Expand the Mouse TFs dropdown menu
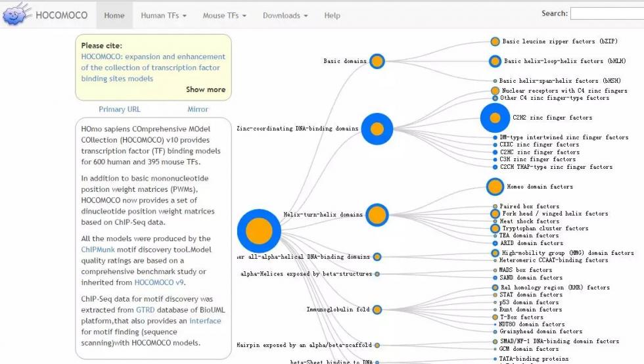 click(224, 15)
